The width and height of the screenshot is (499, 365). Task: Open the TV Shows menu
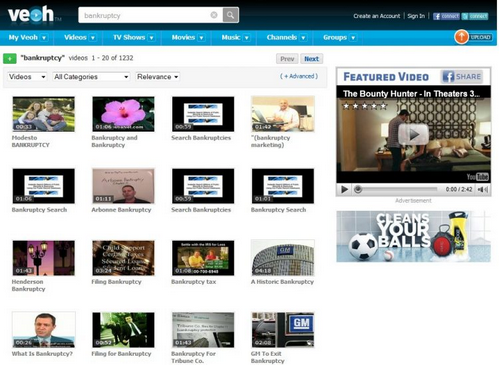pyautogui.click(x=129, y=37)
